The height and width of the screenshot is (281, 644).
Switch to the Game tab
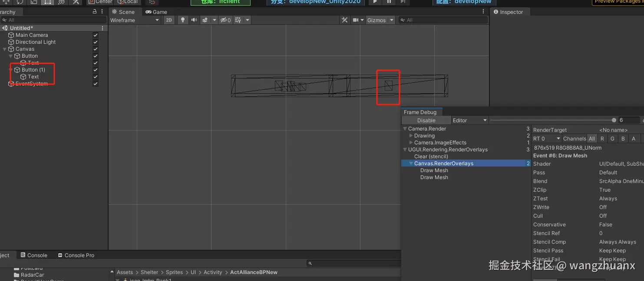click(x=156, y=12)
